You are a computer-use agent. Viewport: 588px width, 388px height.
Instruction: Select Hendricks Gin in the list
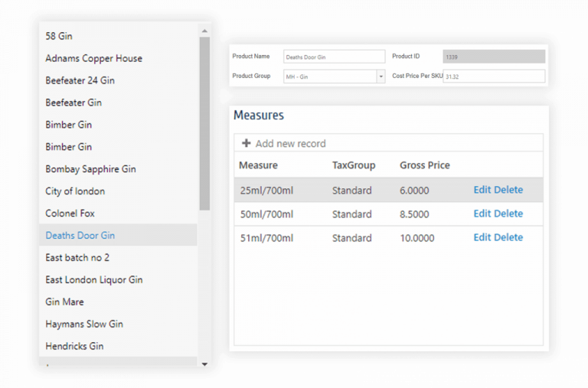click(118, 346)
